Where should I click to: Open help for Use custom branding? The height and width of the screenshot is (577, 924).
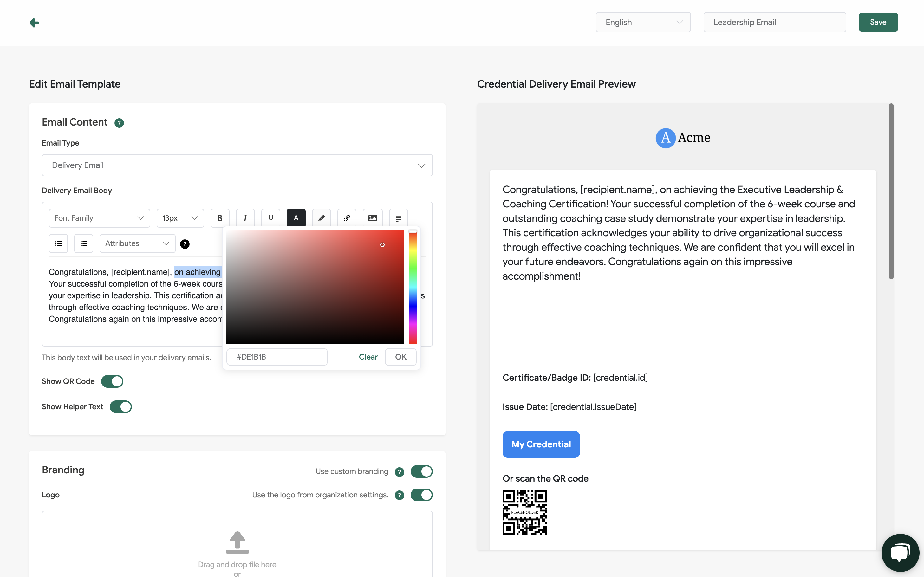pyautogui.click(x=399, y=472)
